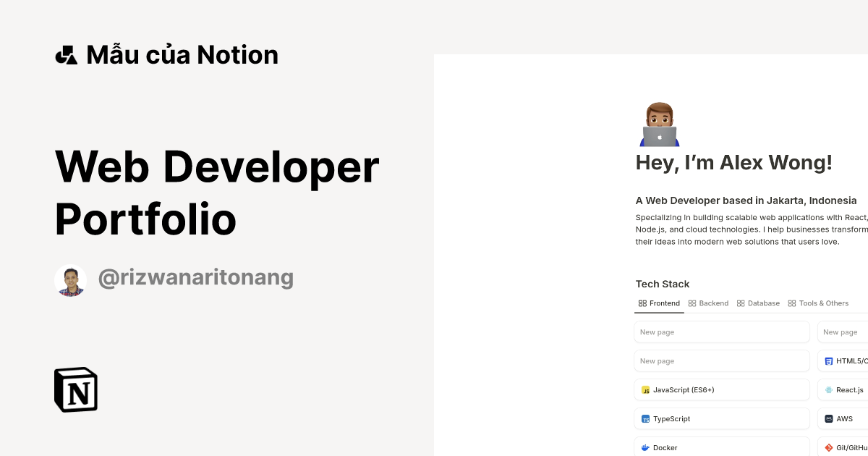Click the React.js atom icon
868x456 pixels.
(x=828, y=389)
